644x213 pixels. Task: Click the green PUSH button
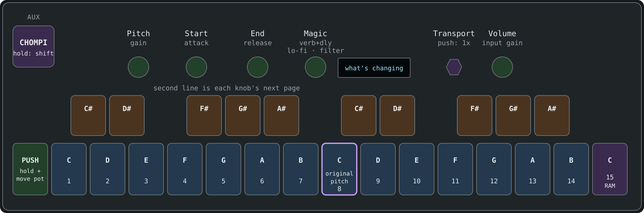tap(30, 169)
